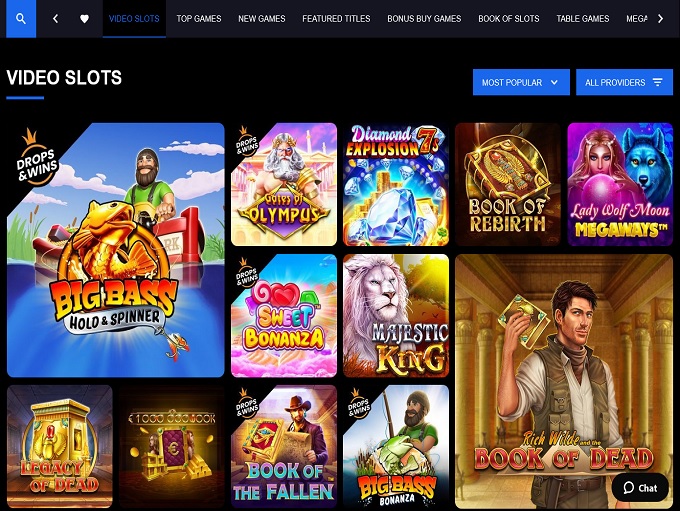Open favorites with the heart icon
680x511 pixels.
pos(85,19)
